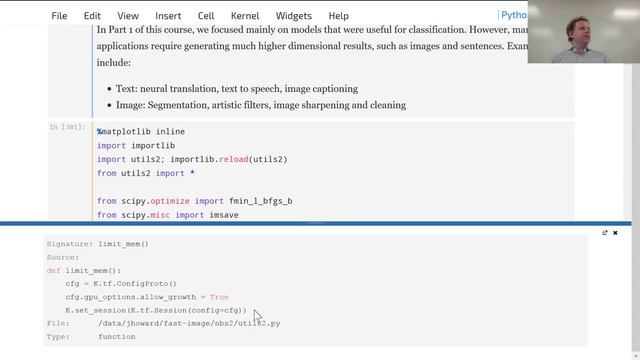Open the Widgets menu
The height and width of the screenshot is (360, 640).
[293, 16]
